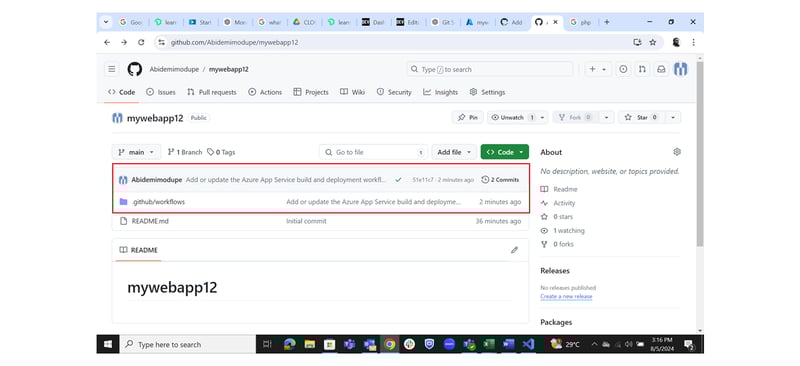Open the 2 Commits history link

500,180
